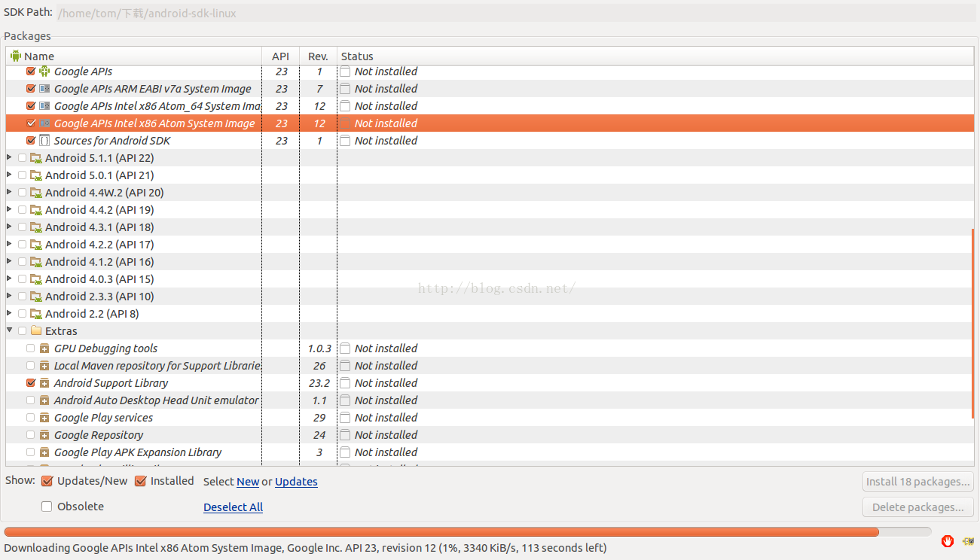The image size is (980, 560).
Task: Click the ARM EABI v7a system image icon
Action: pos(44,89)
